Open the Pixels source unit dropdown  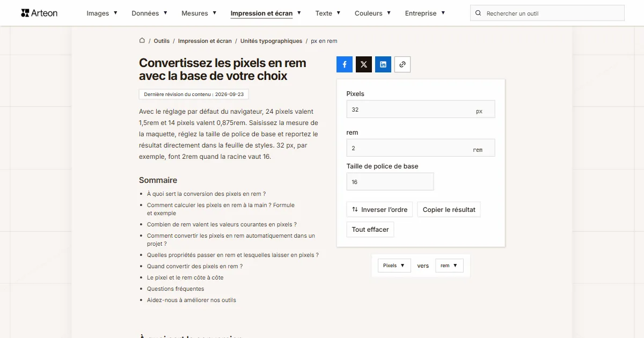(394, 266)
